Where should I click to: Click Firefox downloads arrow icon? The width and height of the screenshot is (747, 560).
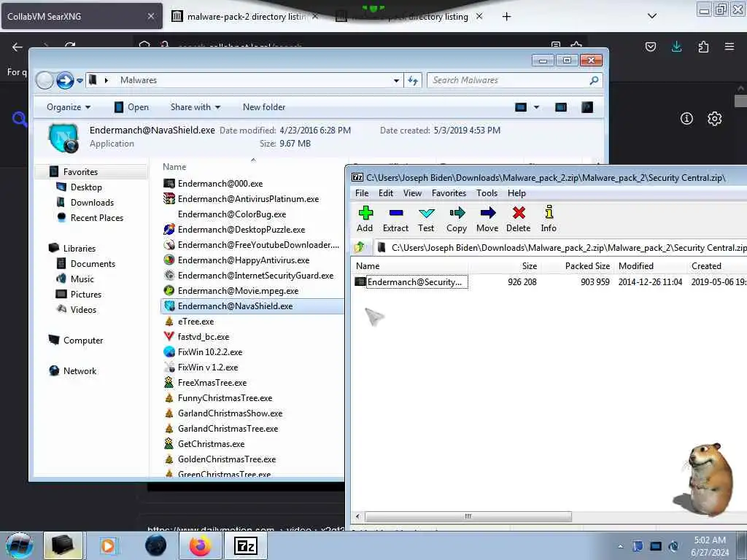tap(676, 47)
